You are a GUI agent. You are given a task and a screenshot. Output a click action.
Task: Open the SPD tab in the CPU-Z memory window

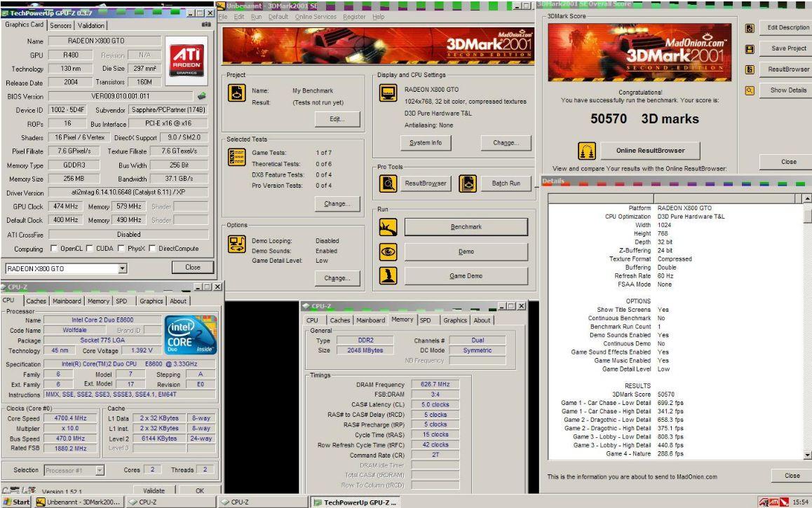(x=425, y=320)
